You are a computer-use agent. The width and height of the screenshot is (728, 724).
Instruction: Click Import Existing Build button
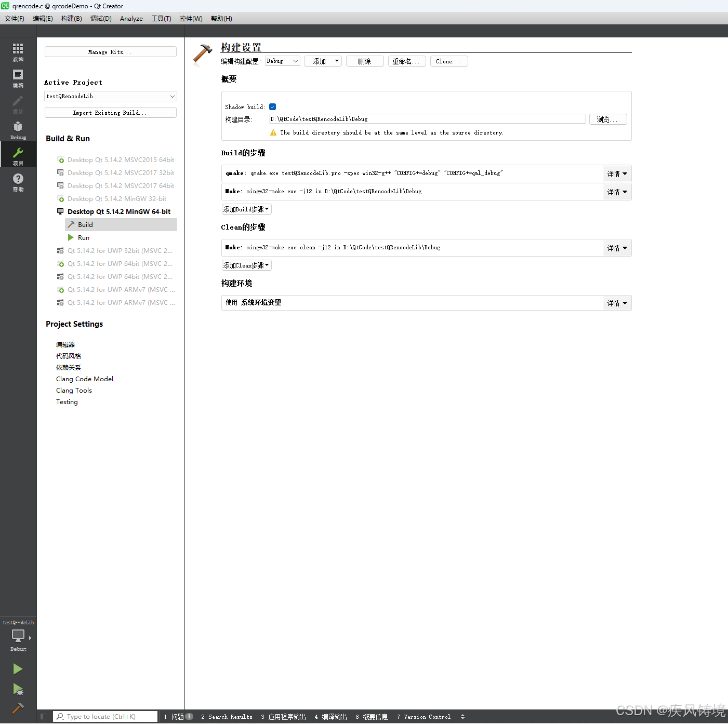[x=111, y=113]
